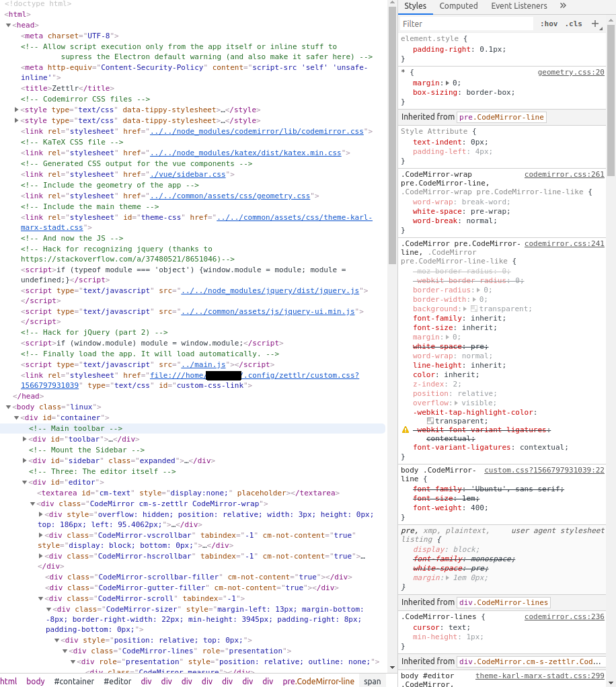Collapse the div id container node

pyautogui.click(x=16, y=418)
